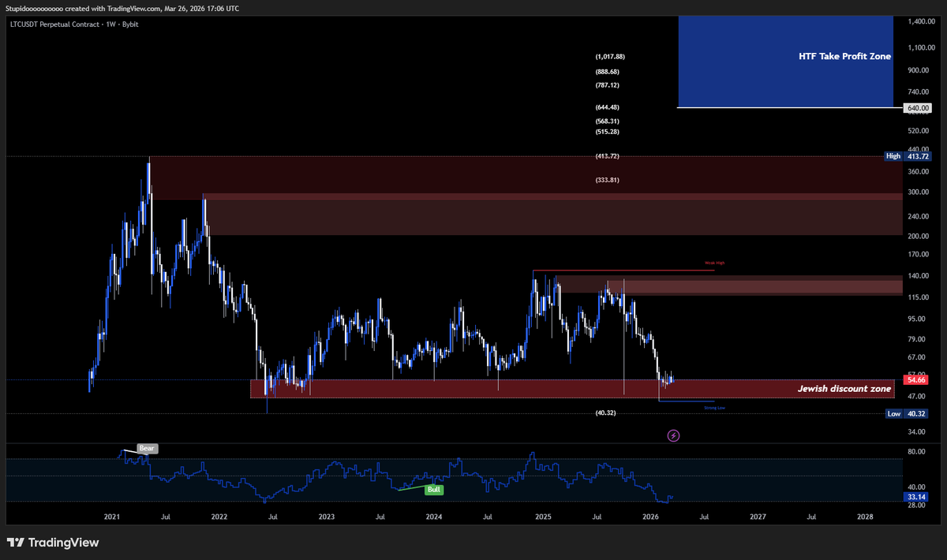
Task: Select the red Weak High marker line
Action: 623,269
